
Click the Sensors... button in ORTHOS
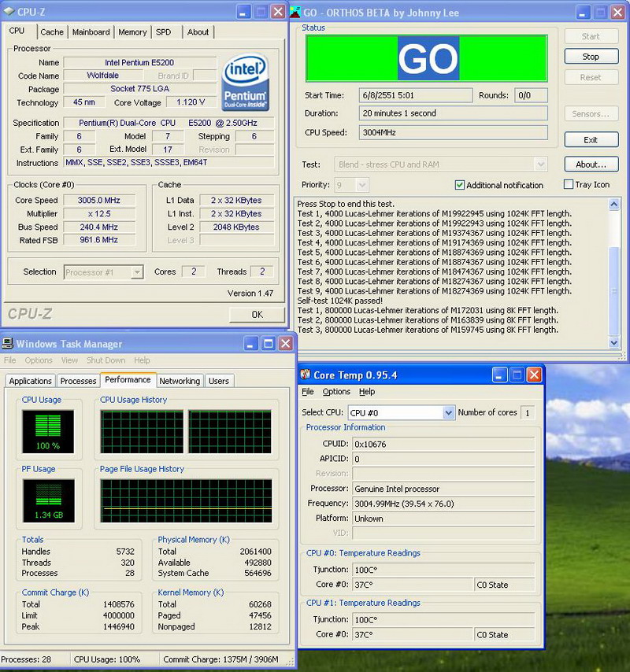tap(591, 114)
